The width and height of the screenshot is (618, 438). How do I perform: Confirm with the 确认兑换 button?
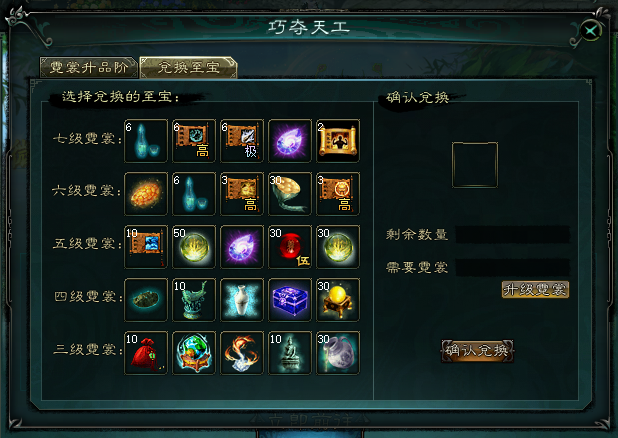pos(477,350)
